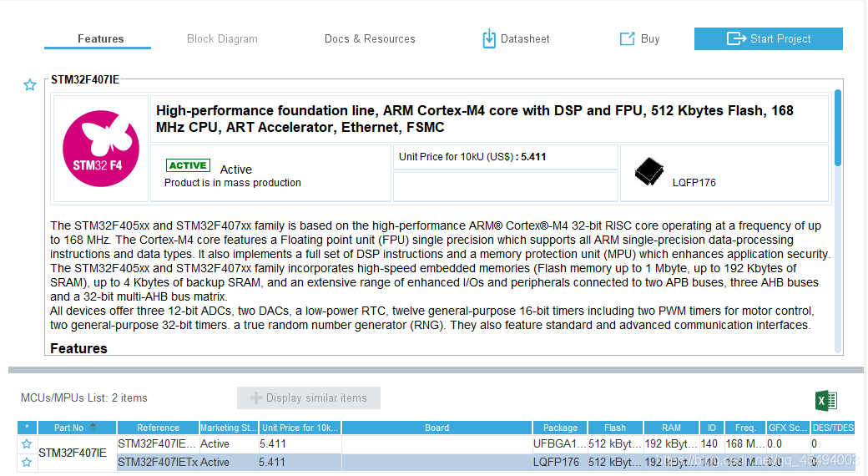Click the LQFP176 package chip icon
Viewport: 868px width, 476px height.
tap(648, 171)
